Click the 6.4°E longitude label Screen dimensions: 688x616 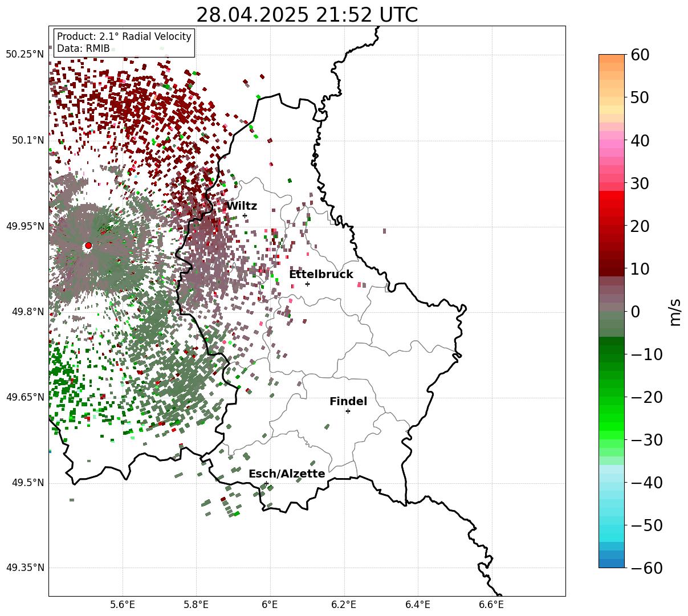(x=418, y=604)
